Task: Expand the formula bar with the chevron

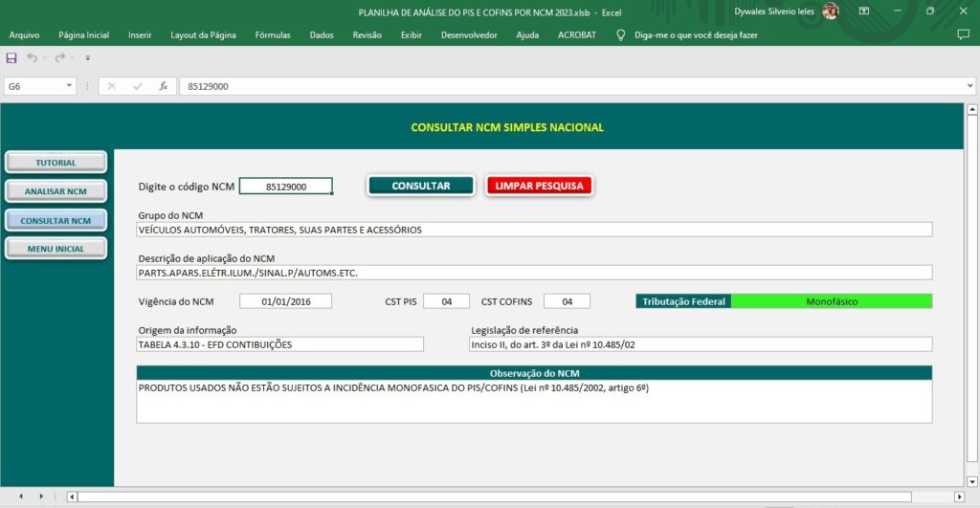Action: 970,86
